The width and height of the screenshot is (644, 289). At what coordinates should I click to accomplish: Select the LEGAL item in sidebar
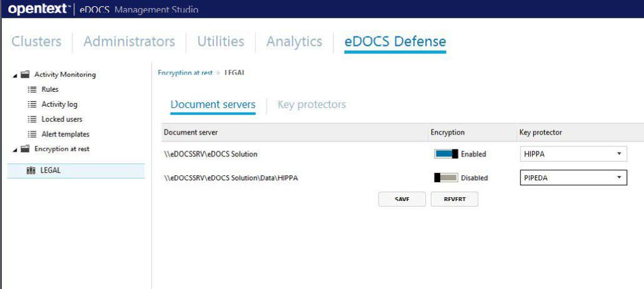click(x=76, y=171)
